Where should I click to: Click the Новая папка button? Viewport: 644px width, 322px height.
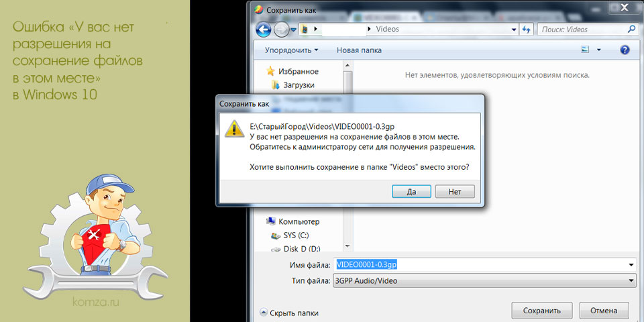click(x=359, y=50)
